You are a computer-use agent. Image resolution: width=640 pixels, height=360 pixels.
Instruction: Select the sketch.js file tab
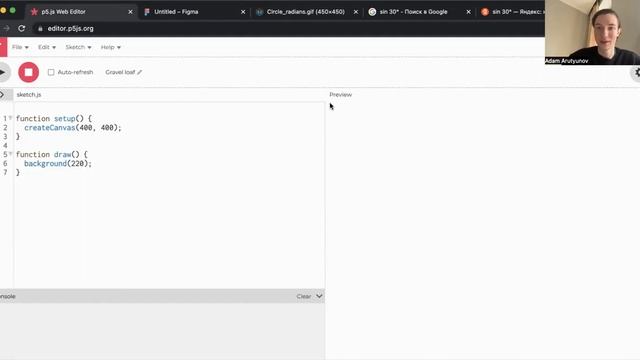coord(29,95)
